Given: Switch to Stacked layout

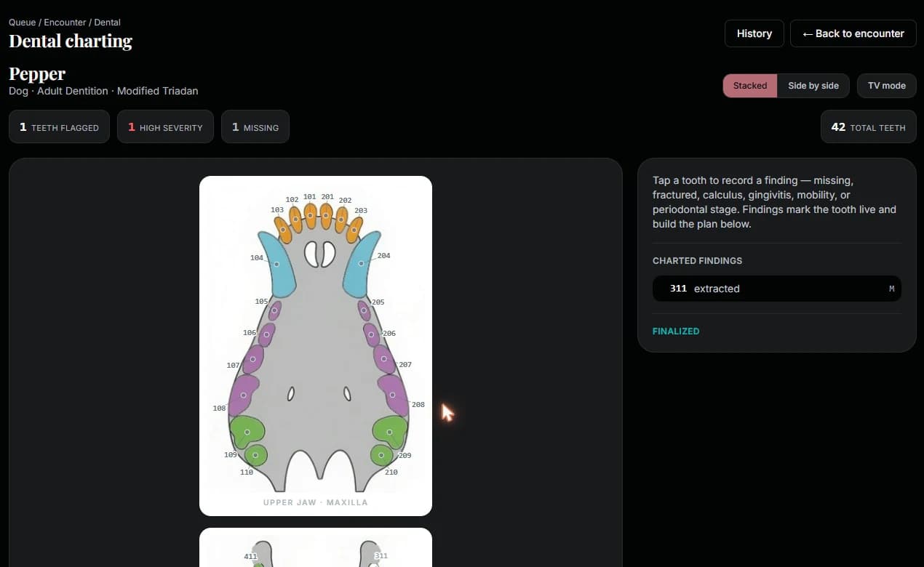Looking at the screenshot, I should click(750, 86).
